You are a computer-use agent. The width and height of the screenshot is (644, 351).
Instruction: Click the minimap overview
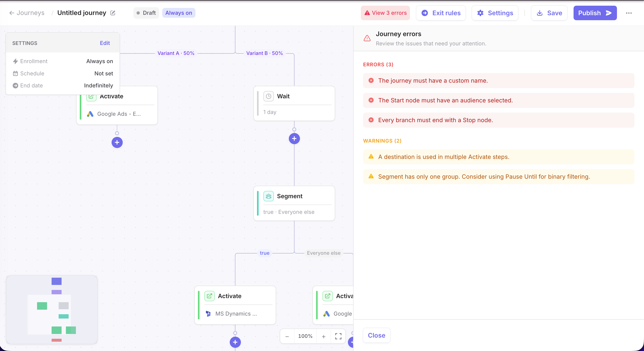(x=52, y=309)
